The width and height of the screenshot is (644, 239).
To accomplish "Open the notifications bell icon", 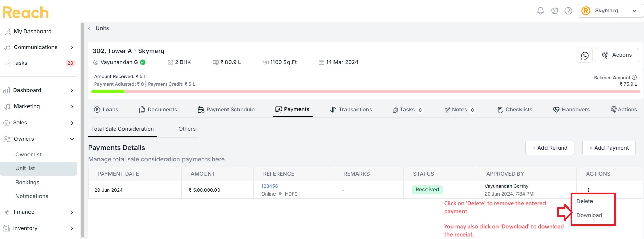I will [540, 11].
